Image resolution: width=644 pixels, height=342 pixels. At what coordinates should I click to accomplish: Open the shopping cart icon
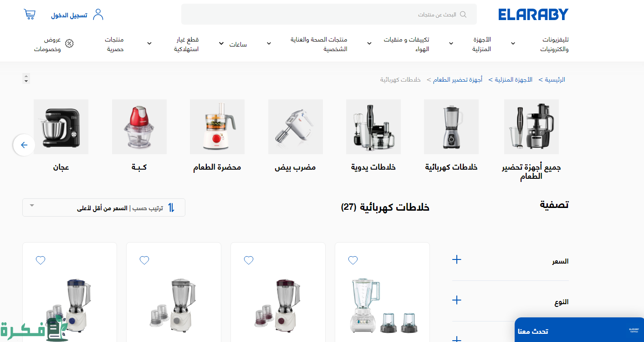(30, 15)
